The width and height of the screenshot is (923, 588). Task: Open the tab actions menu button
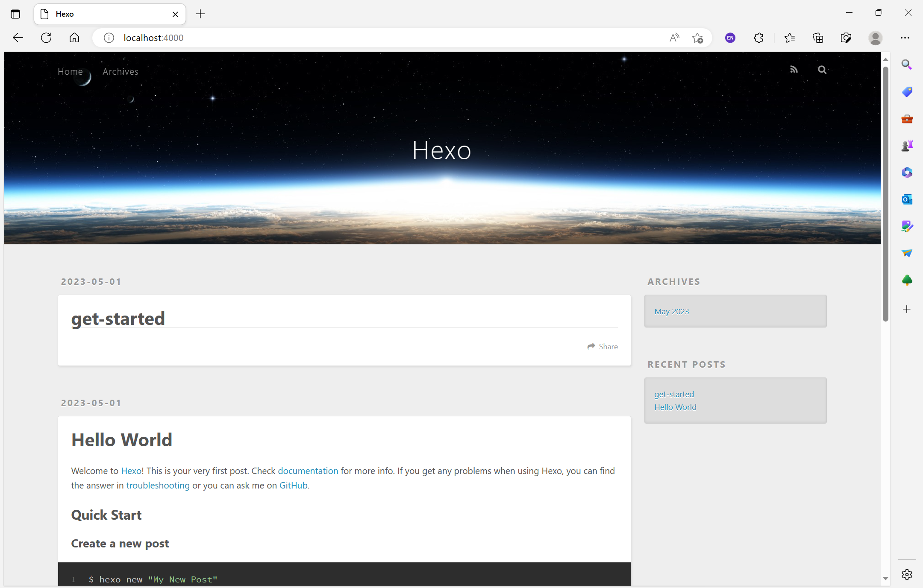pyautogui.click(x=15, y=14)
